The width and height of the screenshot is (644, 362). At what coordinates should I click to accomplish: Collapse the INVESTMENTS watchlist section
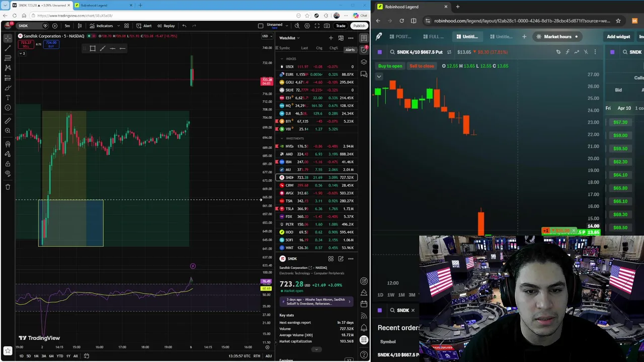click(282, 138)
